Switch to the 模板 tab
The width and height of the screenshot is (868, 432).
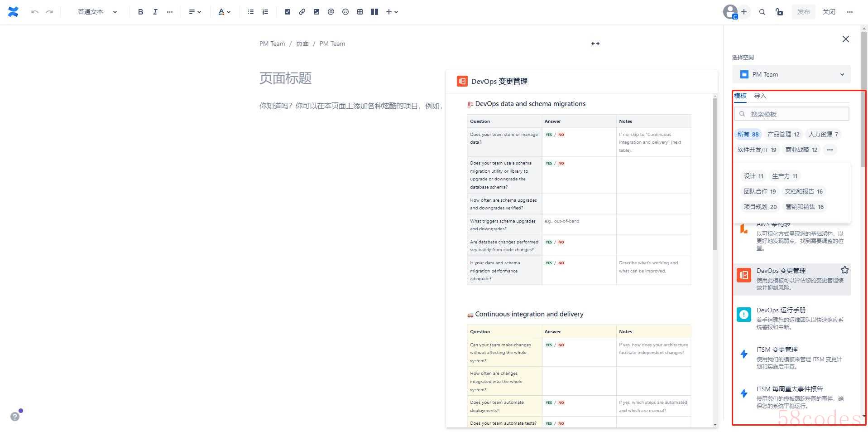tap(740, 96)
